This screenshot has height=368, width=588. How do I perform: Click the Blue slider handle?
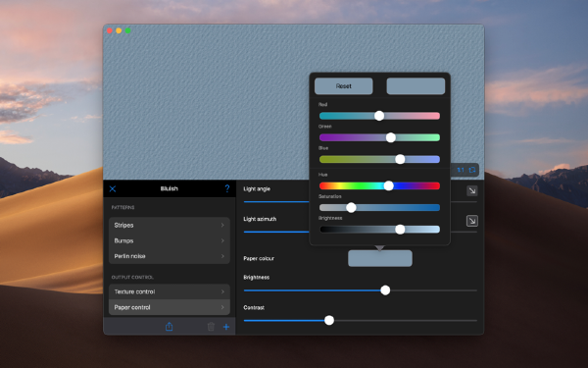pyautogui.click(x=400, y=159)
